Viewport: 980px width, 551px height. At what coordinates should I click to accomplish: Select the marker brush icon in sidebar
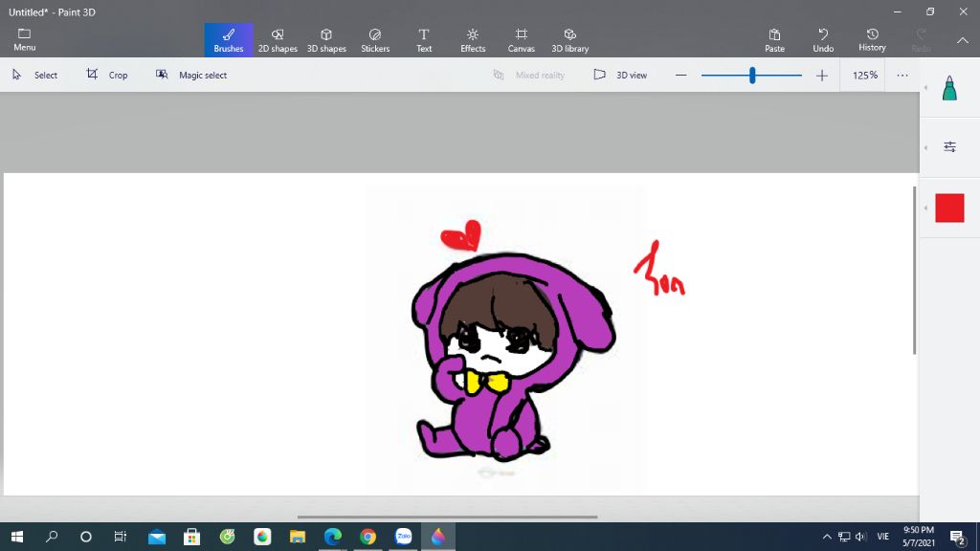[x=949, y=88]
